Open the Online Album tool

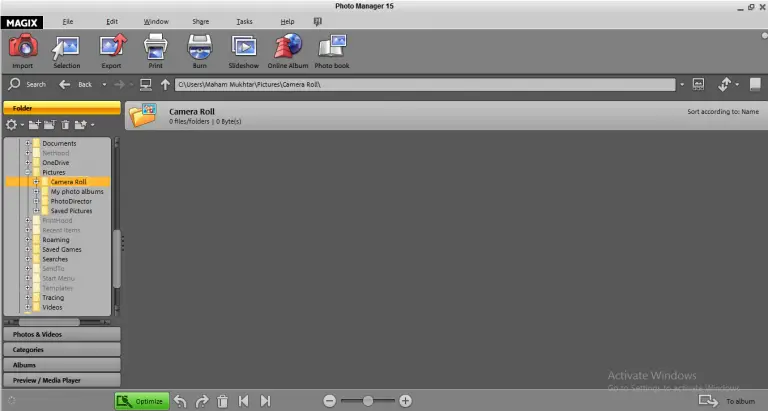(x=288, y=51)
